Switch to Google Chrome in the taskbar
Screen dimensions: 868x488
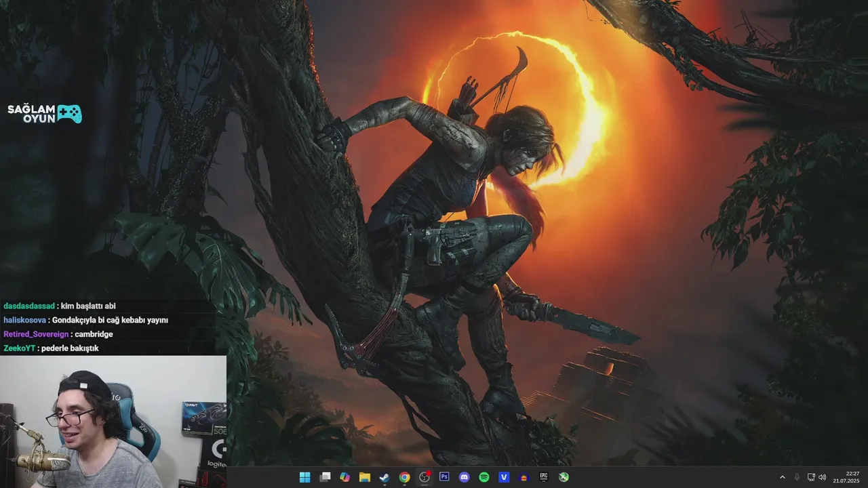(x=404, y=477)
